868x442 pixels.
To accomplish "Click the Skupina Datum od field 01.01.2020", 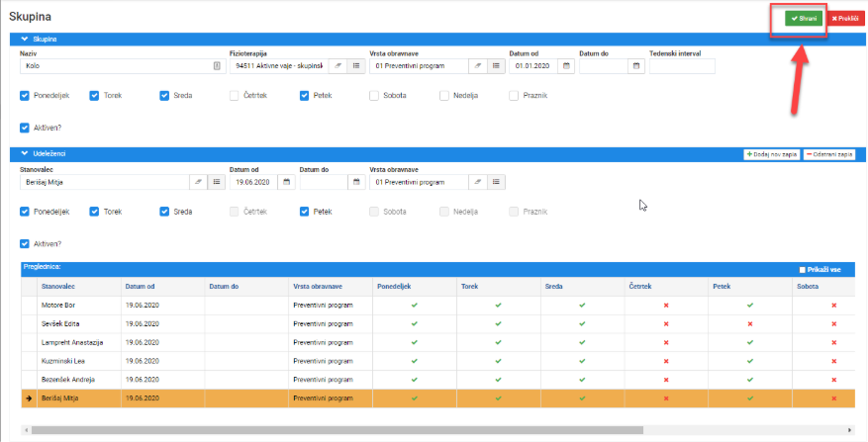I will (533, 66).
